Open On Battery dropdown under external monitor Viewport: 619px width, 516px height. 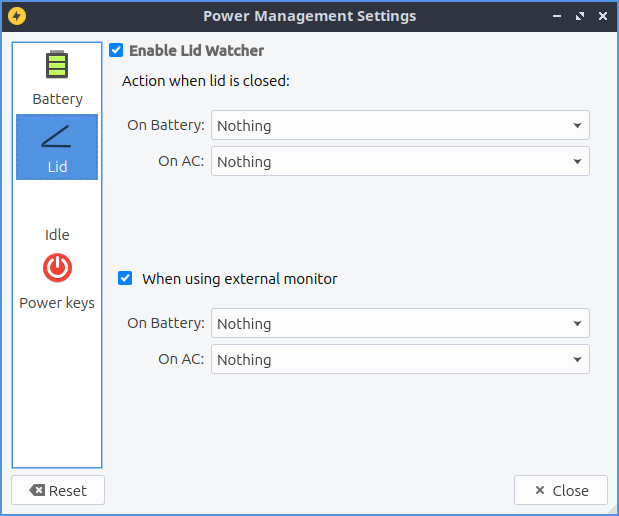coord(400,324)
